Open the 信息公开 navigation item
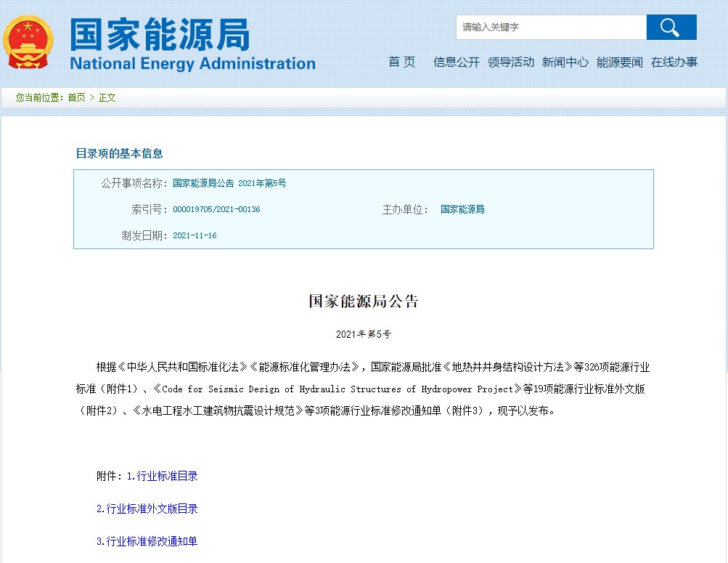Image resolution: width=728 pixels, height=563 pixels. coord(457,62)
